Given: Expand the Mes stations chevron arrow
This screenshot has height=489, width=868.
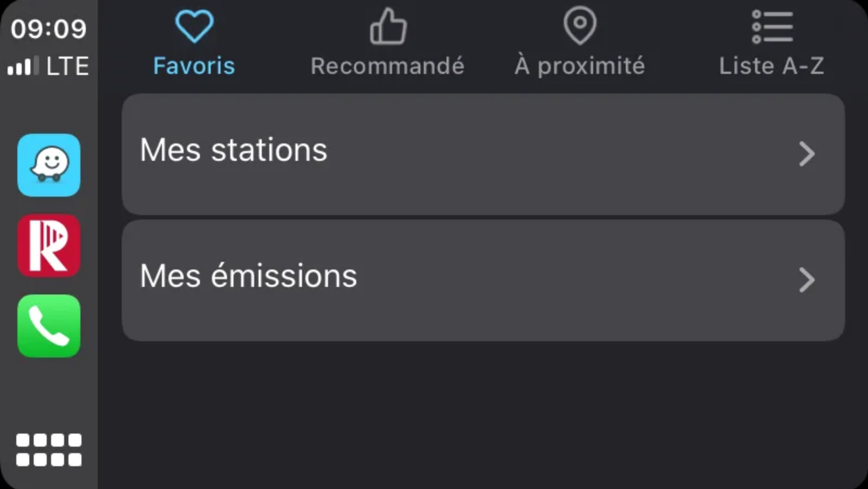Looking at the screenshot, I should tap(807, 154).
